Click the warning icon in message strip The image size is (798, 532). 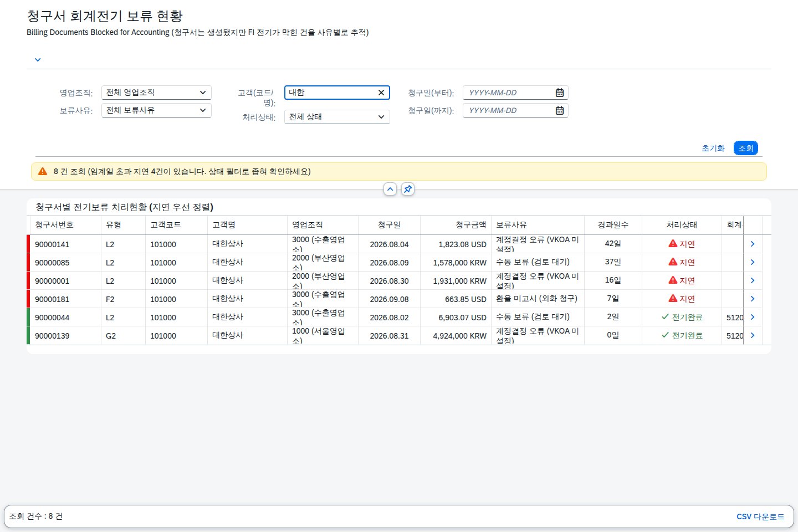[x=43, y=172]
